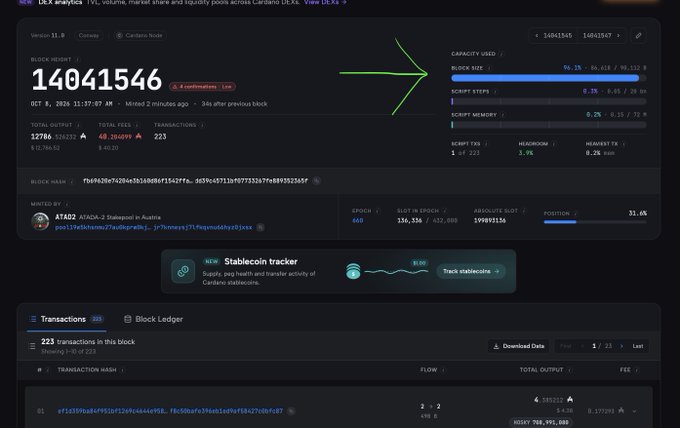Viewport: 680px width, 428px height.
Task: Select transactions count 223 in stats
Action: [160, 137]
